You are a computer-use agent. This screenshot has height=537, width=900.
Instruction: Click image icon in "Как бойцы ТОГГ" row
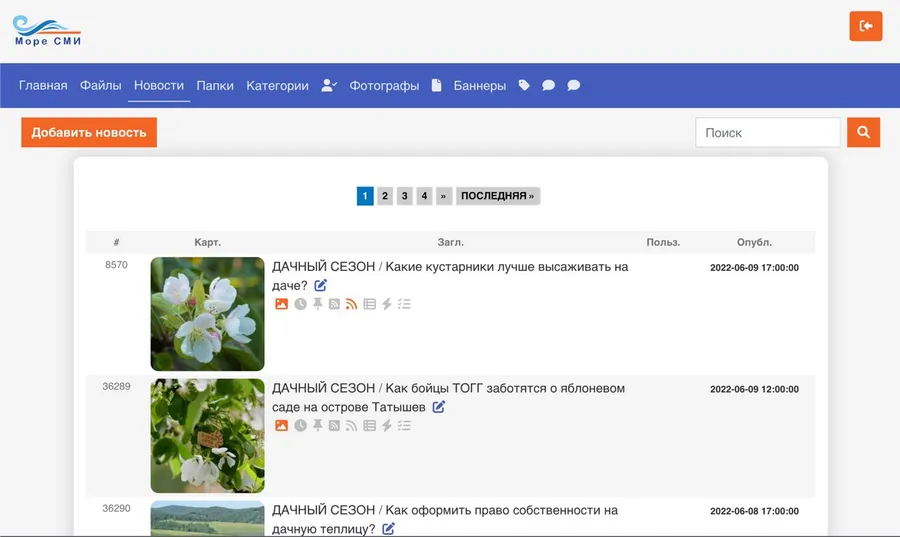pos(281,426)
